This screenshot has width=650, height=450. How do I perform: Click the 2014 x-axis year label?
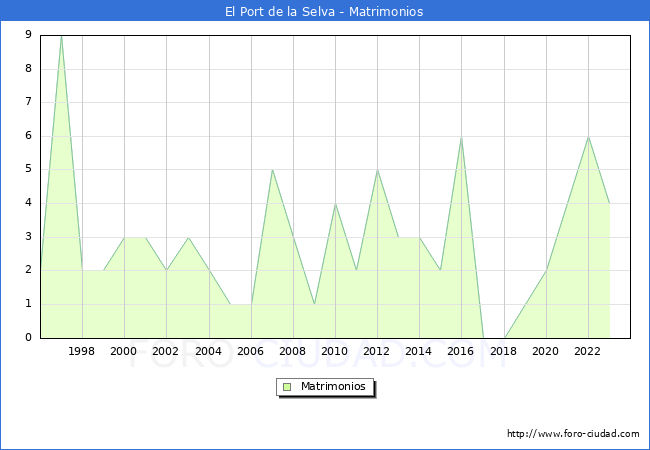419,352
